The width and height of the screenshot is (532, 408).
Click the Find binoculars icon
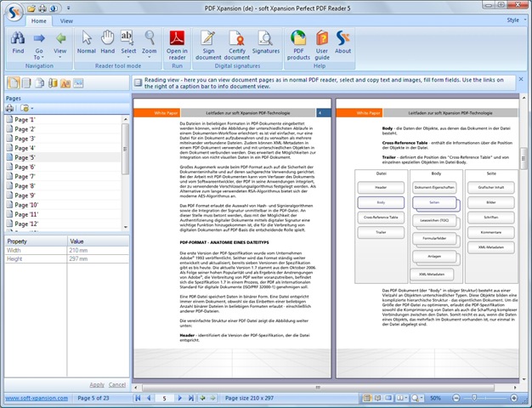coord(18,37)
